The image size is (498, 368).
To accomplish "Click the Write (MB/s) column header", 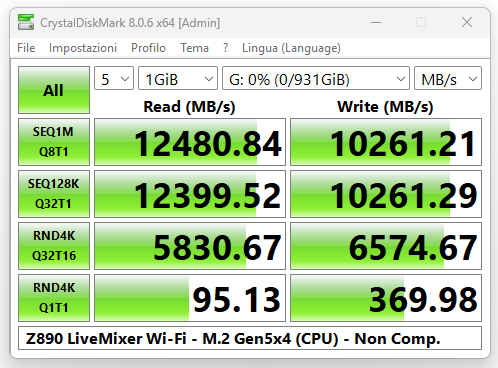I will (385, 107).
